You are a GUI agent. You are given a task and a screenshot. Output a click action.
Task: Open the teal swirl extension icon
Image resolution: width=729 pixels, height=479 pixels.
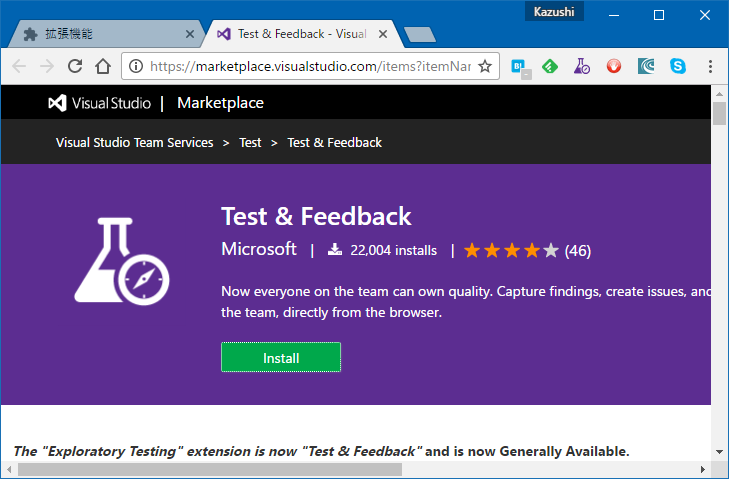(646, 67)
